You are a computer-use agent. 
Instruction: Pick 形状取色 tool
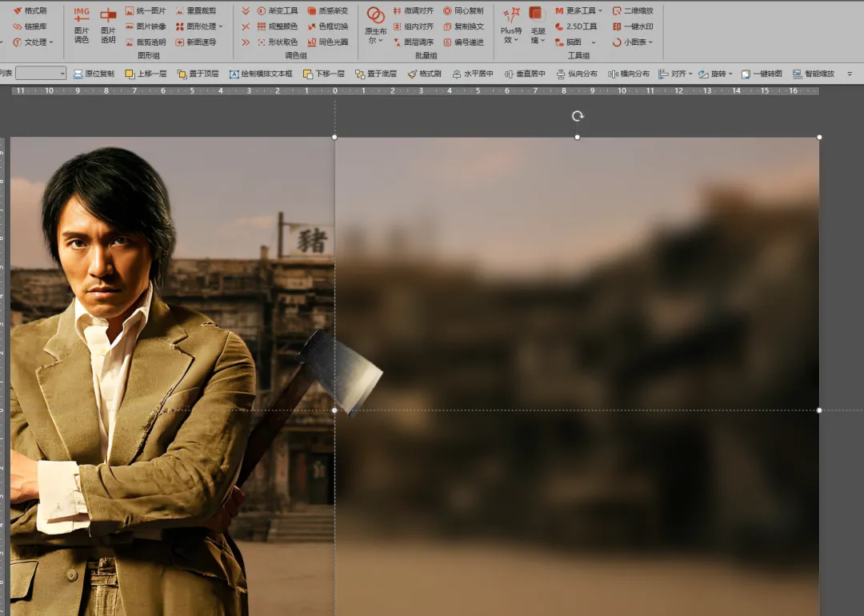[x=277, y=42]
